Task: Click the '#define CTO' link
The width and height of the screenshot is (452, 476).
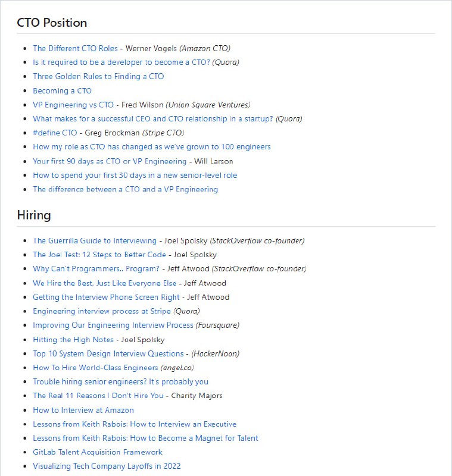Action: [55, 133]
